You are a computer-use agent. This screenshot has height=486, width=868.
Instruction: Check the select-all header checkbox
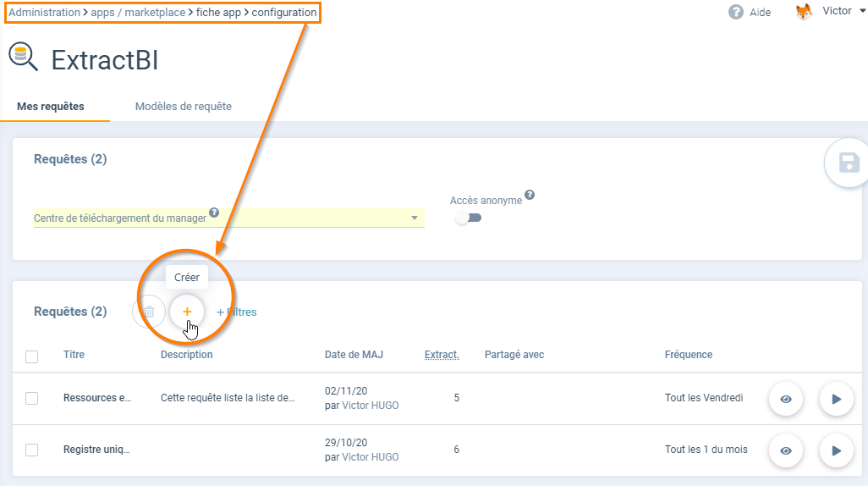(x=32, y=356)
